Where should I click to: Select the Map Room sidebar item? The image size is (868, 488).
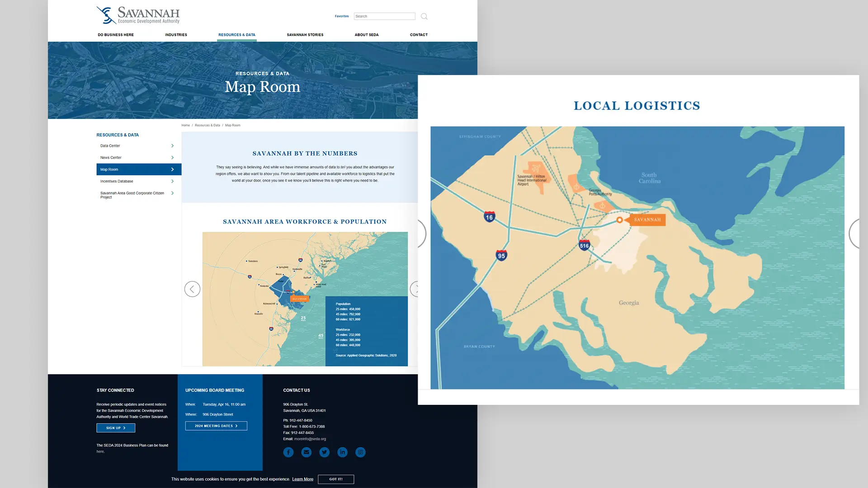pyautogui.click(x=139, y=169)
